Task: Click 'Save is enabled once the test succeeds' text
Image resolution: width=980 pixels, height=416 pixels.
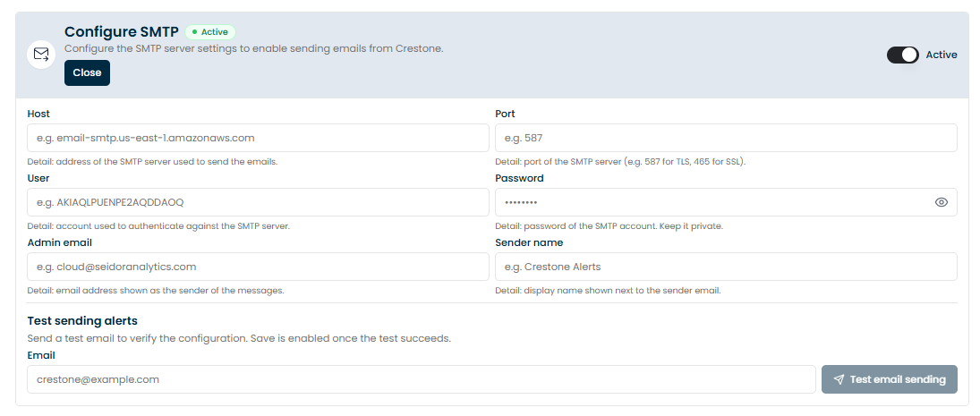Action: [351, 338]
